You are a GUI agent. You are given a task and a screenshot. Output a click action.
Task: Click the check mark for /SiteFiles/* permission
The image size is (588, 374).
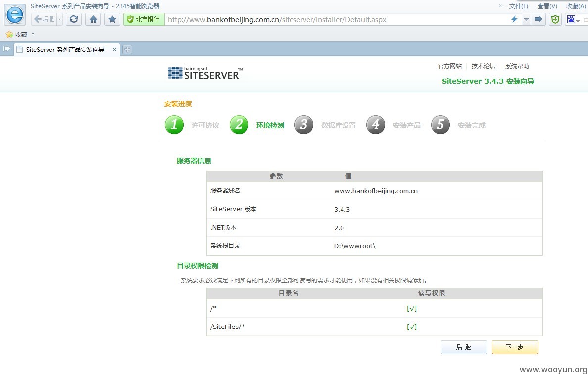(x=412, y=327)
